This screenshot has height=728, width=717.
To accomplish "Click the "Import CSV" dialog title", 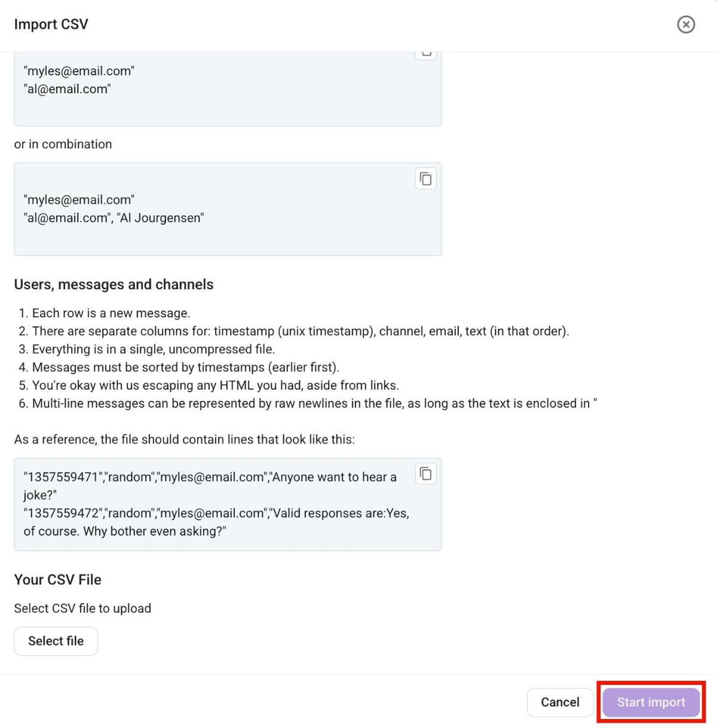I will coord(51,25).
